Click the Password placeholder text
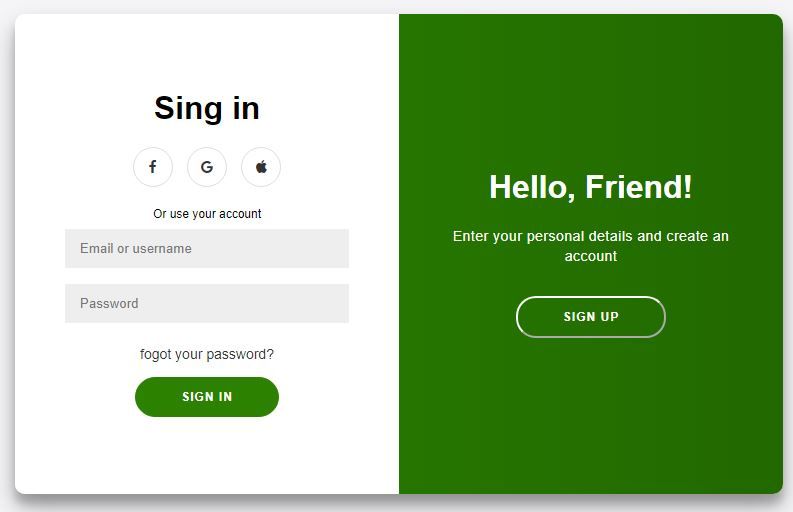793x512 pixels. [109, 304]
